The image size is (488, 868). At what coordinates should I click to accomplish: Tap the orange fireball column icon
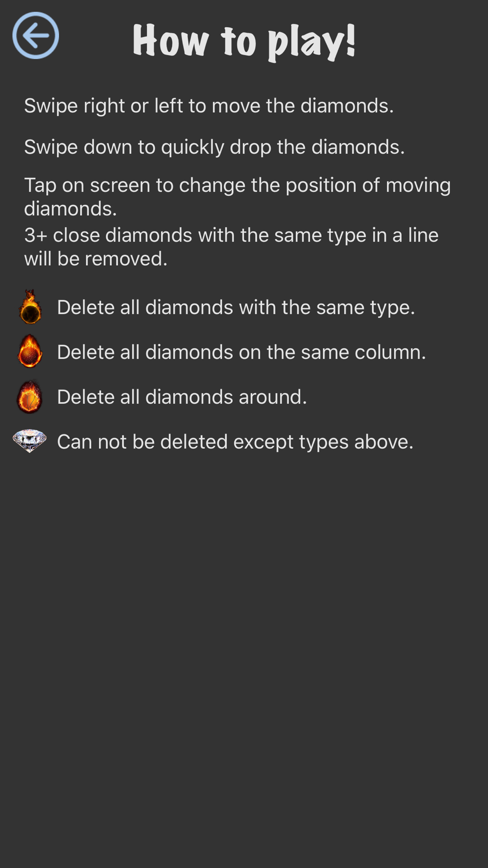click(x=30, y=351)
